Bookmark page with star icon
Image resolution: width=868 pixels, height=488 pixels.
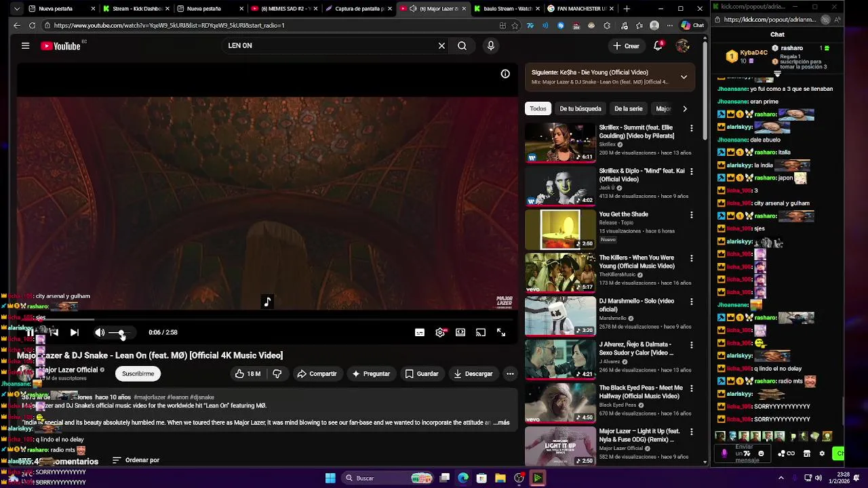pos(515,25)
